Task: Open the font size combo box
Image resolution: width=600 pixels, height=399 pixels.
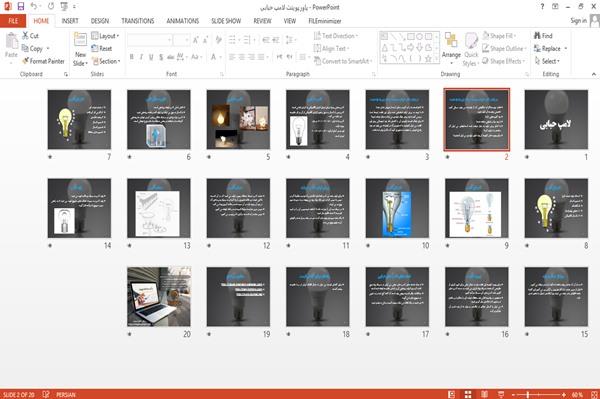Action: [181, 40]
